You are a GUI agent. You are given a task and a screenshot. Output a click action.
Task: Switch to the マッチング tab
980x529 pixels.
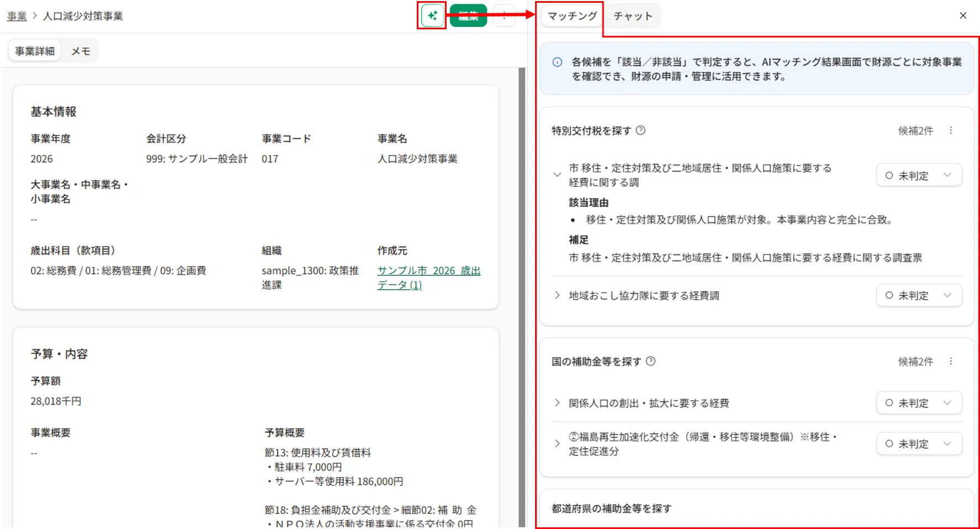(x=572, y=16)
